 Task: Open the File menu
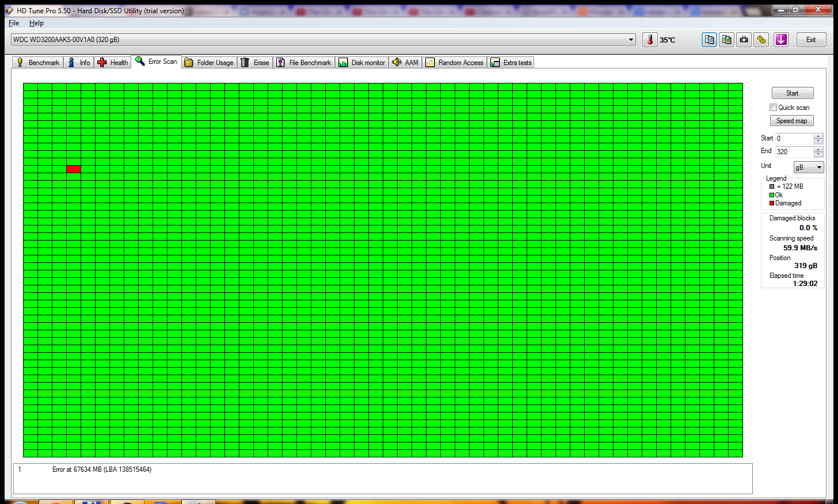(14, 23)
